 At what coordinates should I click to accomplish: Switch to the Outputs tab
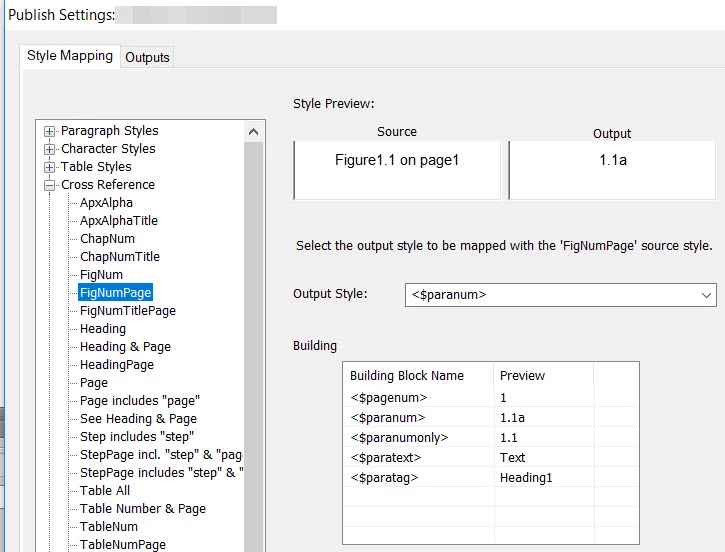(147, 57)
